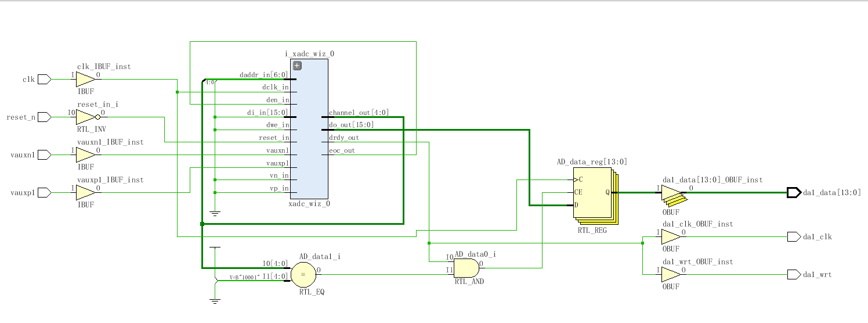Image resolution: width=868 pixels, height=323 pixels.
Task: Select the AD_data1_i RTL_EQ comparator
Action: click(x=303, y=274)
